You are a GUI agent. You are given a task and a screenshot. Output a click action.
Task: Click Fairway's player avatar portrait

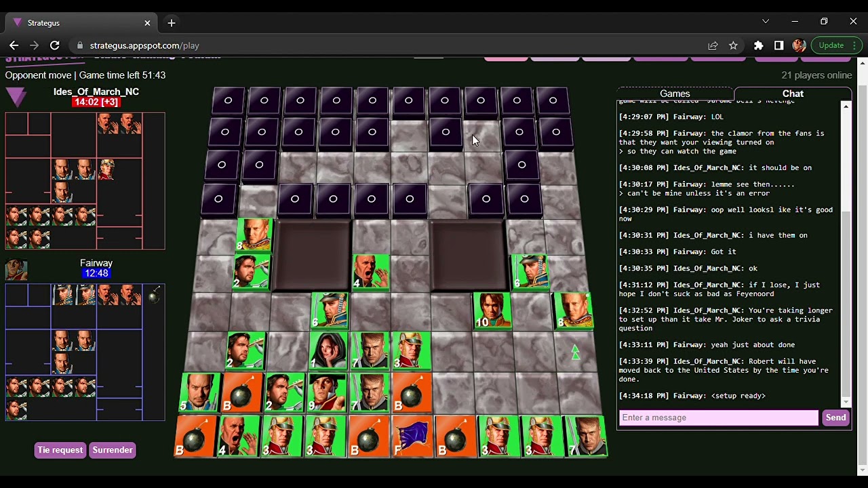click(16, 269)
